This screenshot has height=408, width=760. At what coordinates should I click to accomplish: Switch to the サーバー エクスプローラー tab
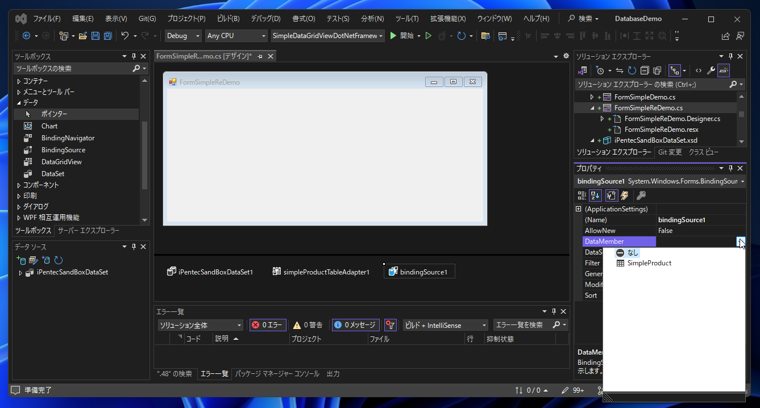(x=89, y=231)
